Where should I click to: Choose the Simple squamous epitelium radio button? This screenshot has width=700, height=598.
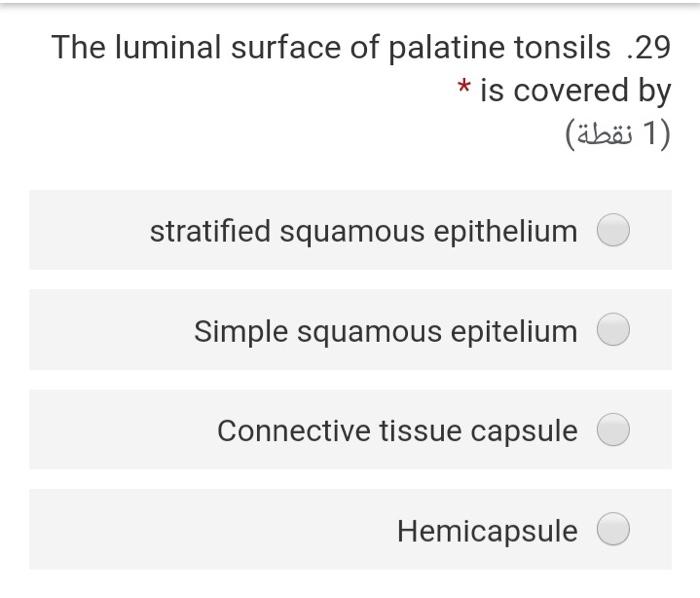coord(613,330)
